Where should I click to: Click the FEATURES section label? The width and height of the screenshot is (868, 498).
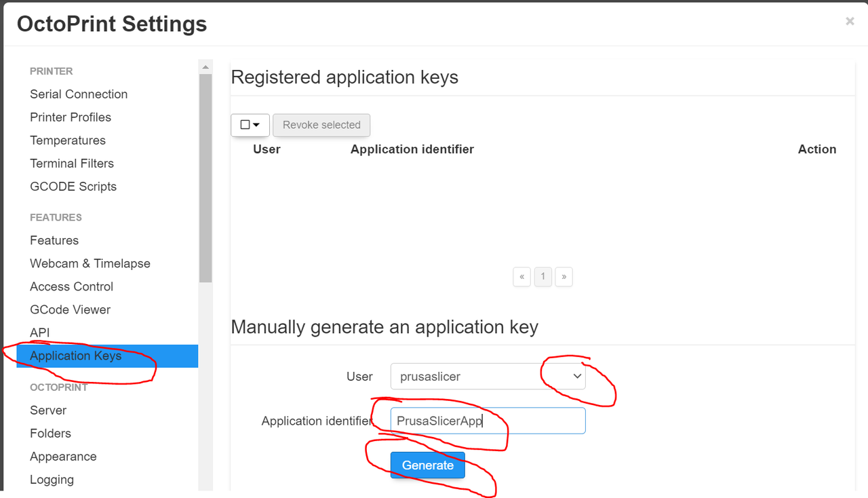tap(56, 218)
